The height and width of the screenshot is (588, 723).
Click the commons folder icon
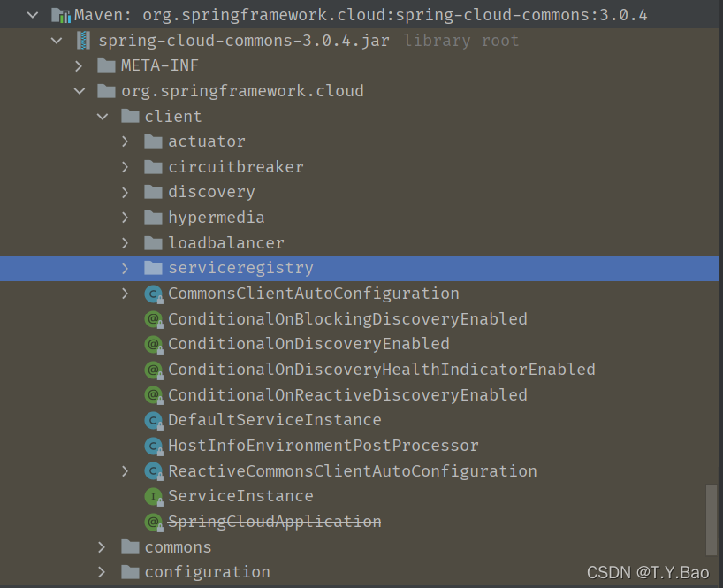click(130, 547)
